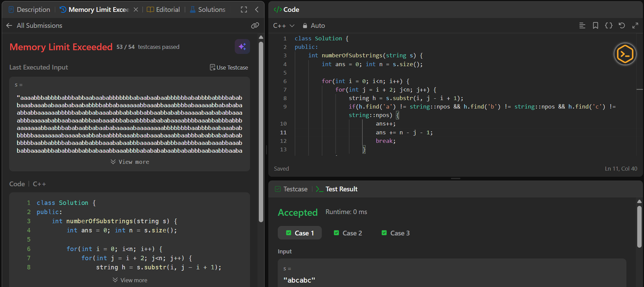Select Case 1 result

[299, 233]
